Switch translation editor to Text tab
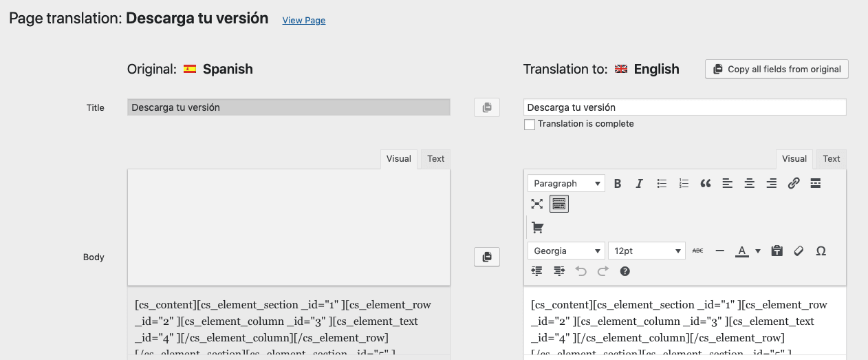This screenshot has width=868, height=360. [831, 159]
